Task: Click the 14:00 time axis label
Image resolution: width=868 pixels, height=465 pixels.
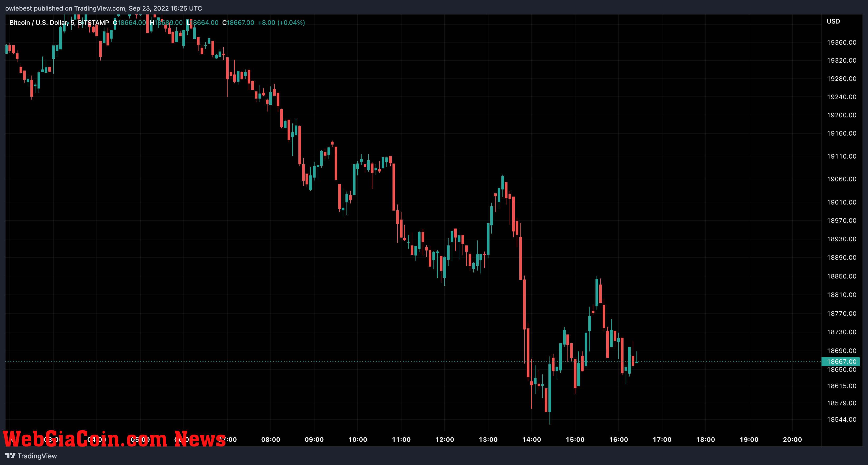Action: click(x=531, y=440)
